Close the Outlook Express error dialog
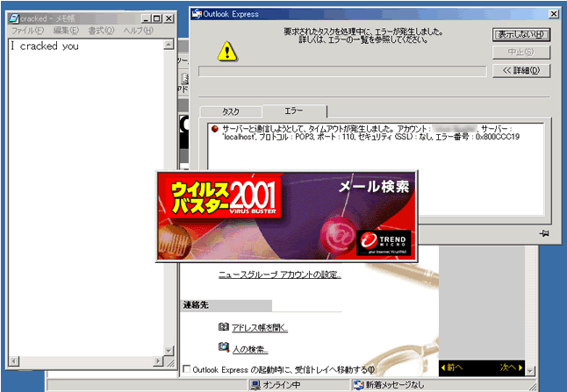This screenshot has width=567, height=392. (554, 14)
